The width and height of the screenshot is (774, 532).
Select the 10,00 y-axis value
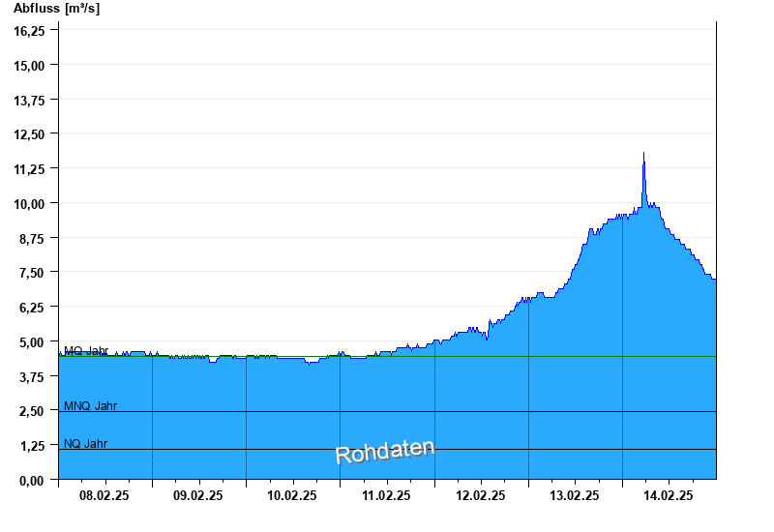pos(29,204)
